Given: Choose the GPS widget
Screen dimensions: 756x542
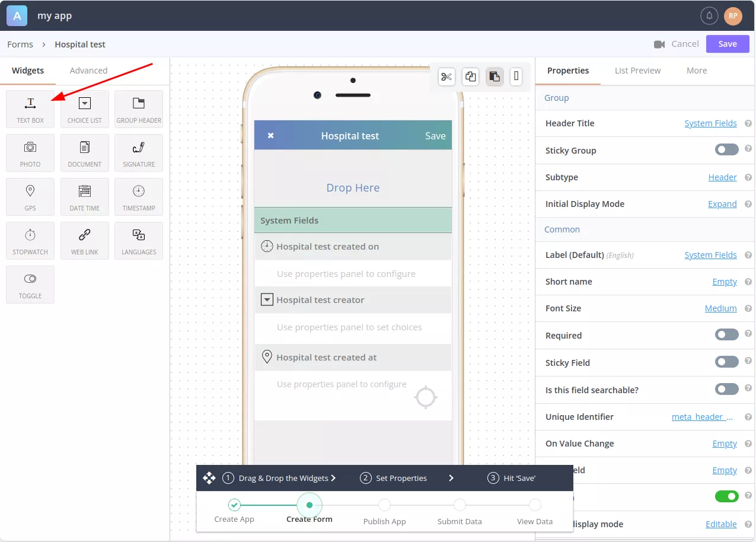Looking at the screenshot, I should (30, 197).
